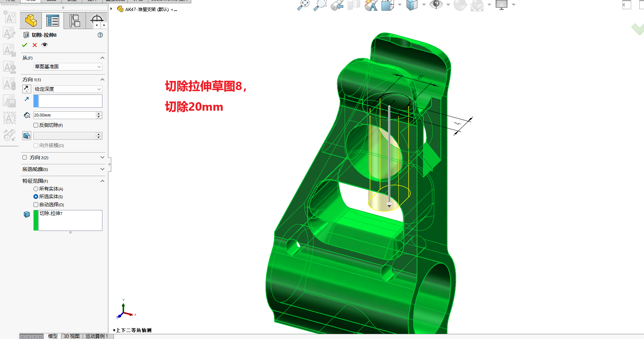
Task: Collapse the 从(F) section
Action: tap(102, 58)
